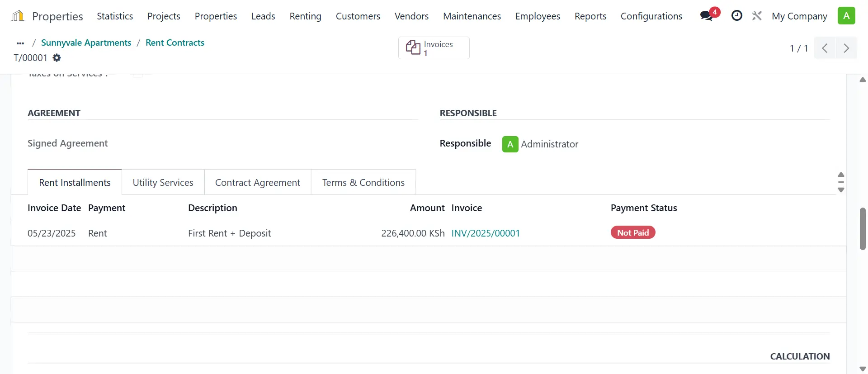Open the Configurations menu
The image size is (868, 374).
(x=651, y=16)
